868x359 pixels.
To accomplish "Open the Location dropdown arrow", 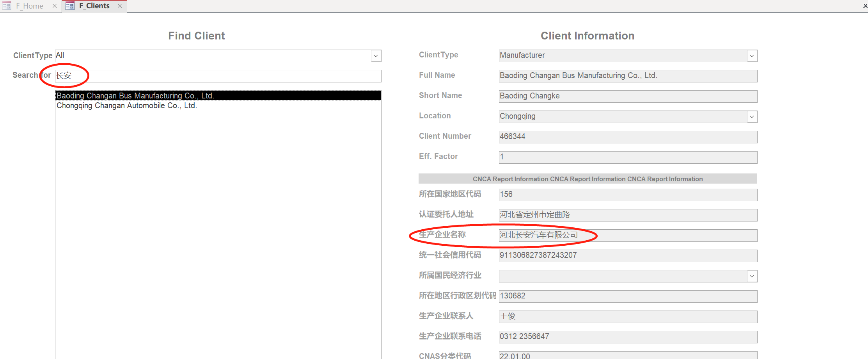I will coord(752,117).
